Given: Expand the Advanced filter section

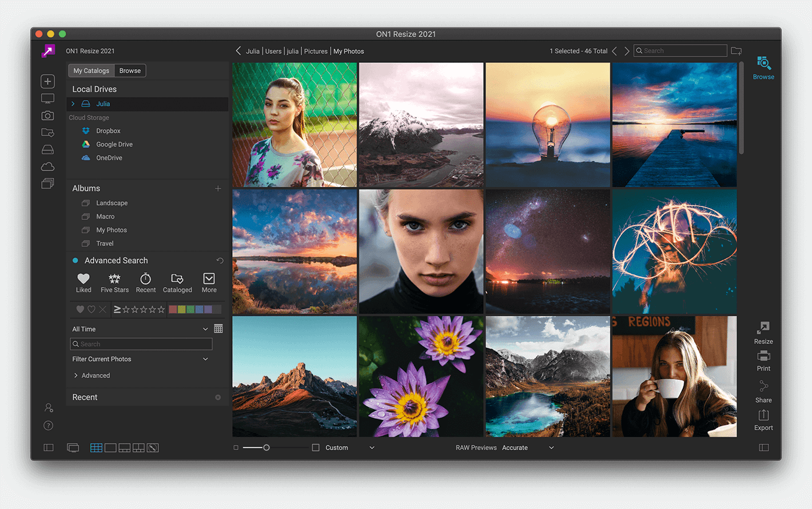Looking at the screenshot, I should [75, 376].
